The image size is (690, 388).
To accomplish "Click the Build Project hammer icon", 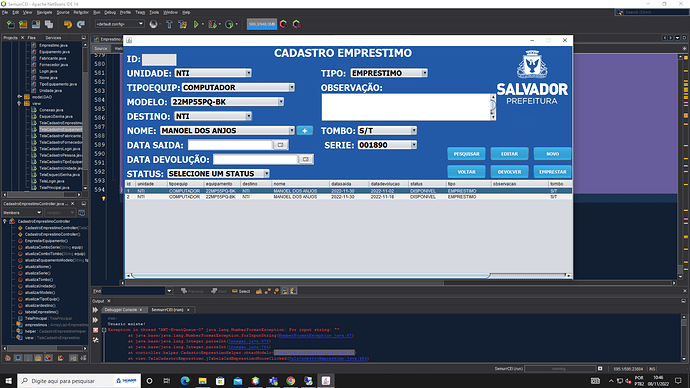I will click(x=169, y=24).
